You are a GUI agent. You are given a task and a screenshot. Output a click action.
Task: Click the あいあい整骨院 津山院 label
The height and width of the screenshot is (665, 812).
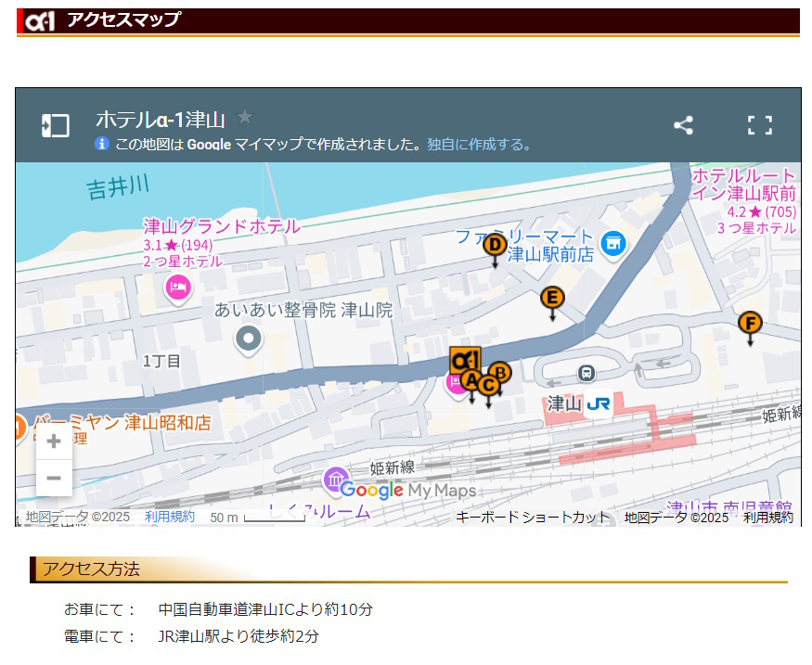(x=303, y=311)
